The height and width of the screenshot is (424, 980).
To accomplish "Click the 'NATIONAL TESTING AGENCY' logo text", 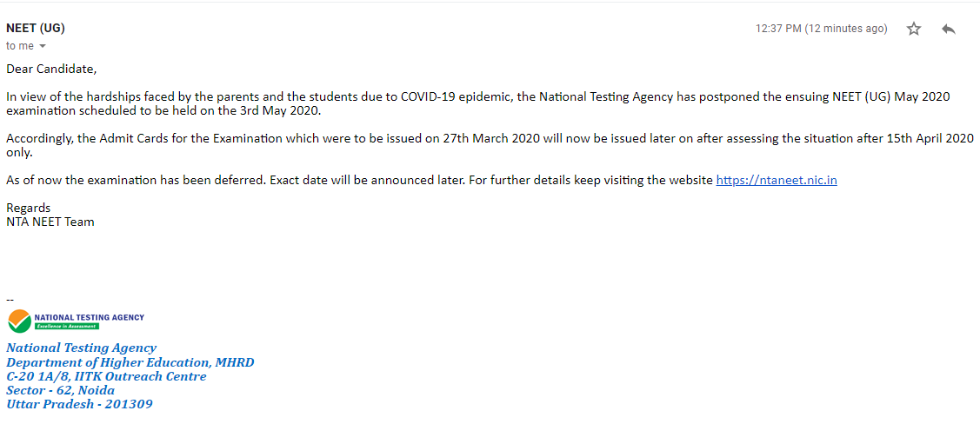I will click(90, 317).
